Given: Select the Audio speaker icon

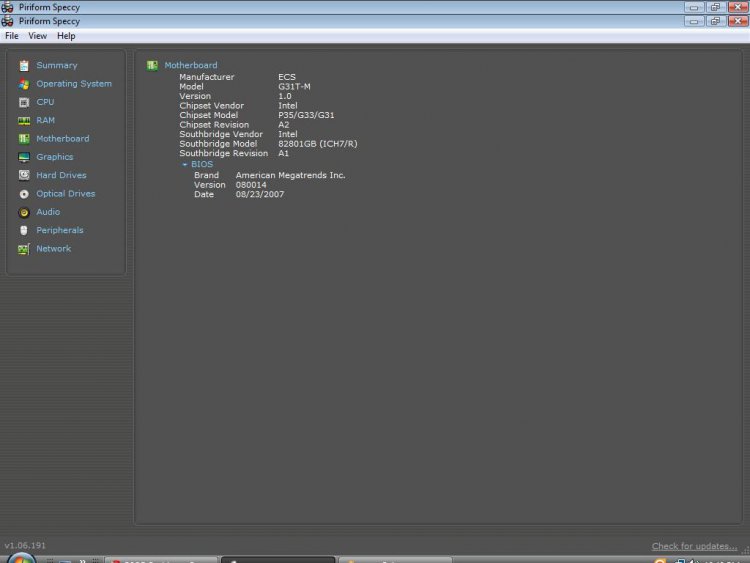Looking at the screenshot, I should 24,212.
